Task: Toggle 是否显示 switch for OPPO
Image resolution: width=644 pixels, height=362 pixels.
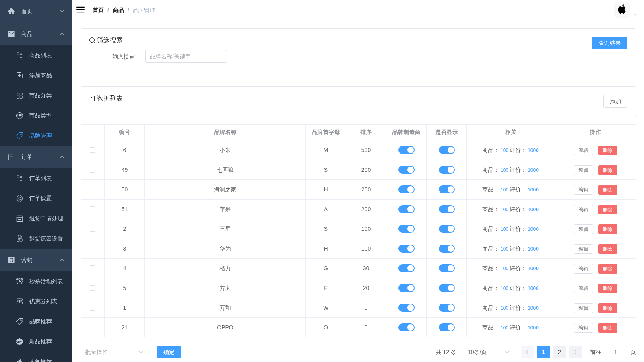Action: pos(447,327)
